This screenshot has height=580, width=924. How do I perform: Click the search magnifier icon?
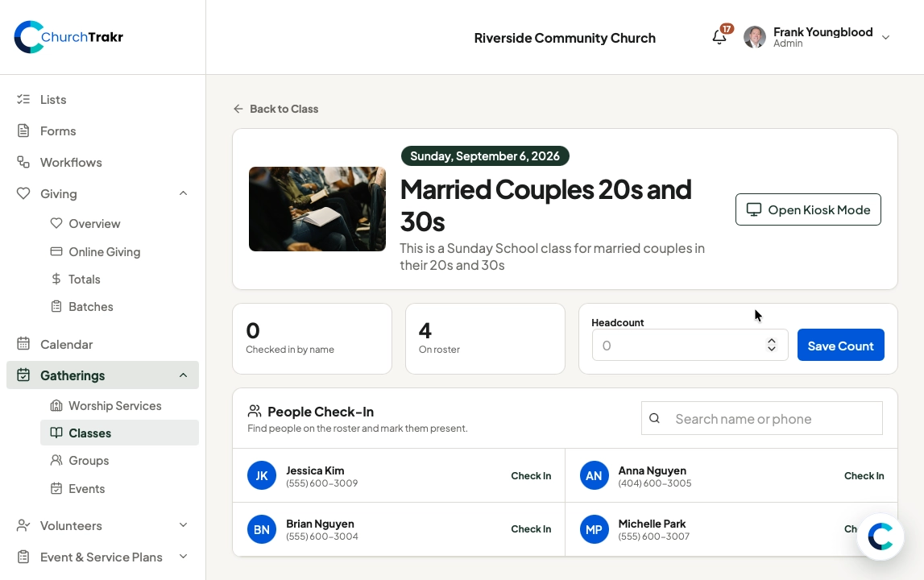(654, 419)
